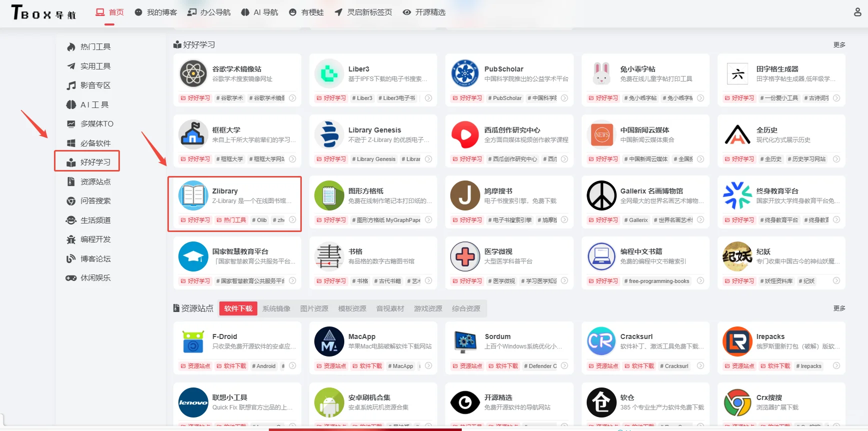
Task: Open 办公导航 in the top menu
Action: point(209,12)
